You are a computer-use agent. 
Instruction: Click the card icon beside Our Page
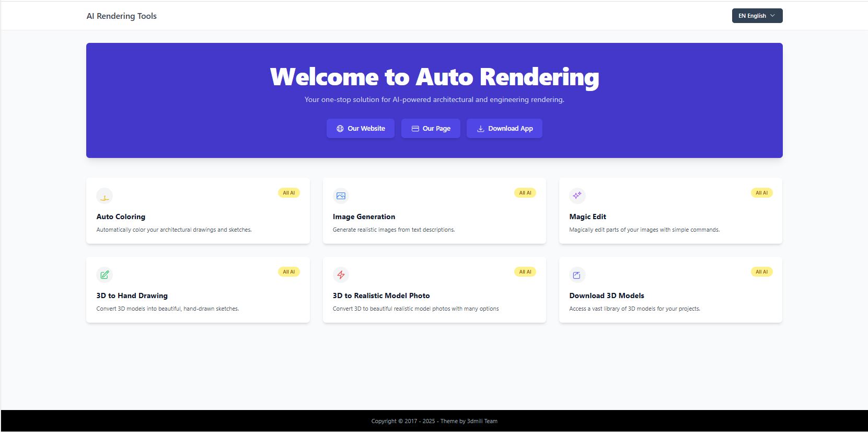[415, 129]
